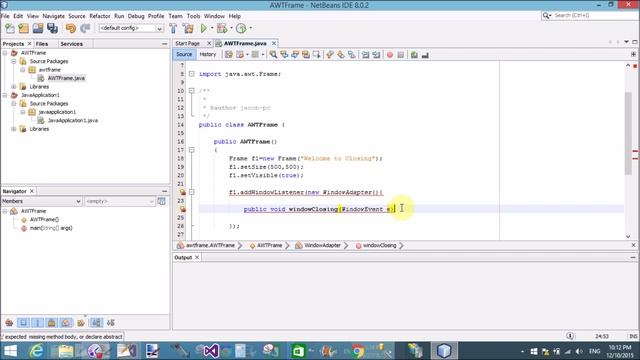Screen dimensions: 640x360
Task: Collapse the code fold at line 17
Action: tap(191, 150)
